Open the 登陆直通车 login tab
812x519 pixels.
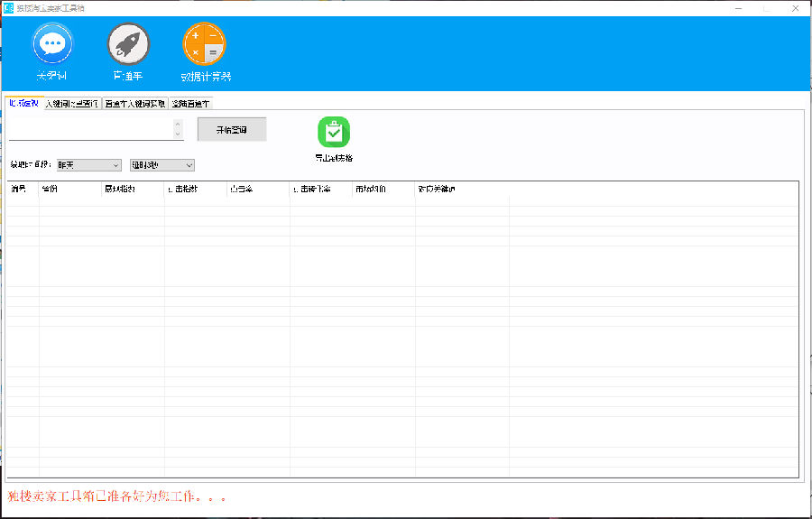click(x=191, y=104)
